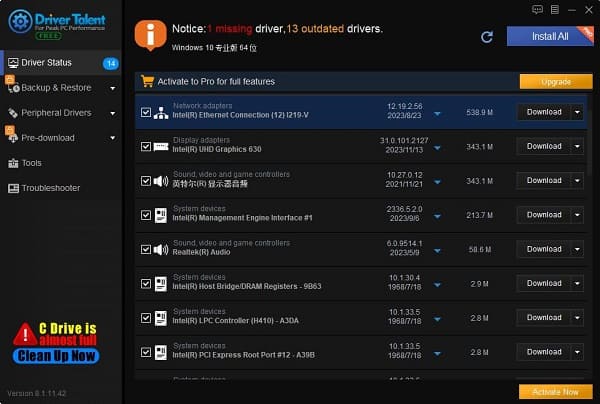Download the Intel Ethernet Connection driver
Image resolution: width=600 pixels, height=404 pixels.
point(544,112)
